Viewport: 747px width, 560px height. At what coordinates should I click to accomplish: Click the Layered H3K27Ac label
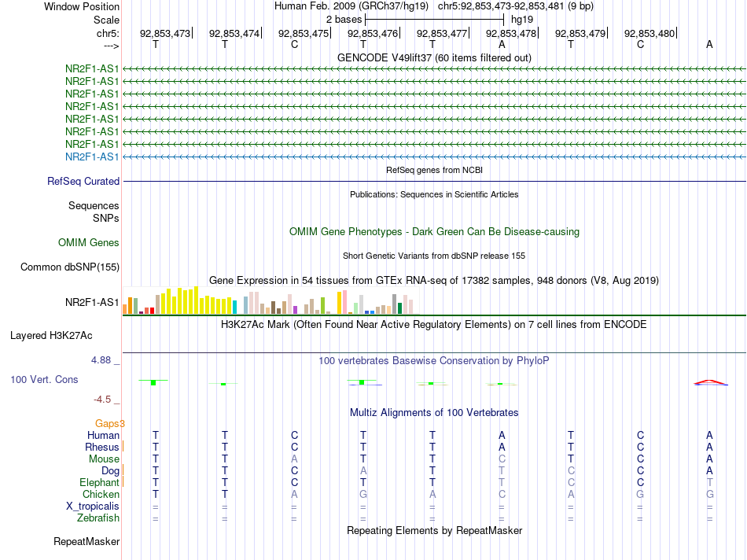(x=51, y=336)
